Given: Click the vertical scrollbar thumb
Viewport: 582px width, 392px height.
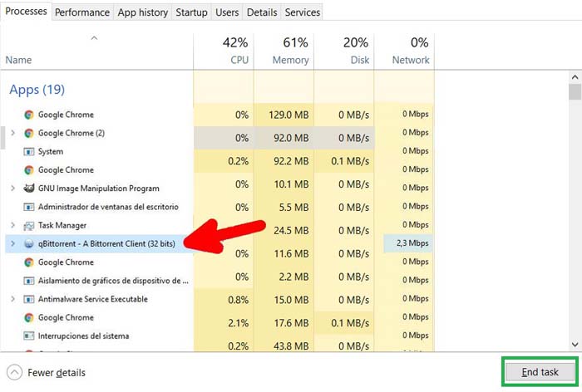Looking at the screenshot, I should (x=575, y=92).
